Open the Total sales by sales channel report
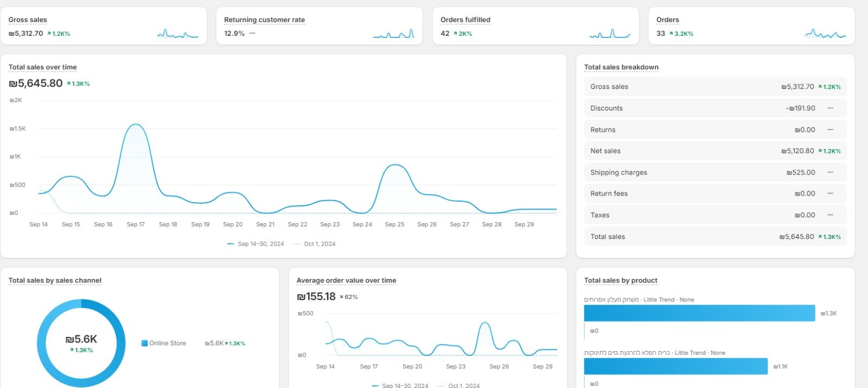 [55, 281]
